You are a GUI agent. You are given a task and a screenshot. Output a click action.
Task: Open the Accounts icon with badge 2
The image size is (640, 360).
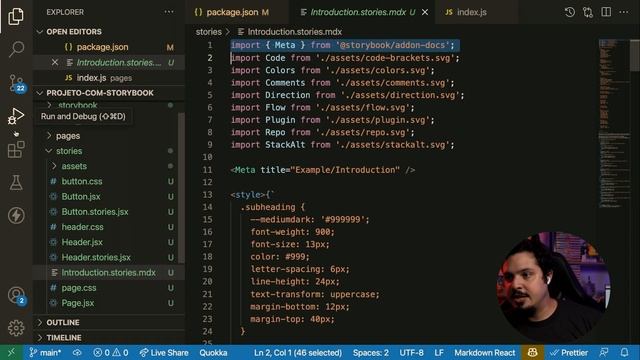[16, 296]
